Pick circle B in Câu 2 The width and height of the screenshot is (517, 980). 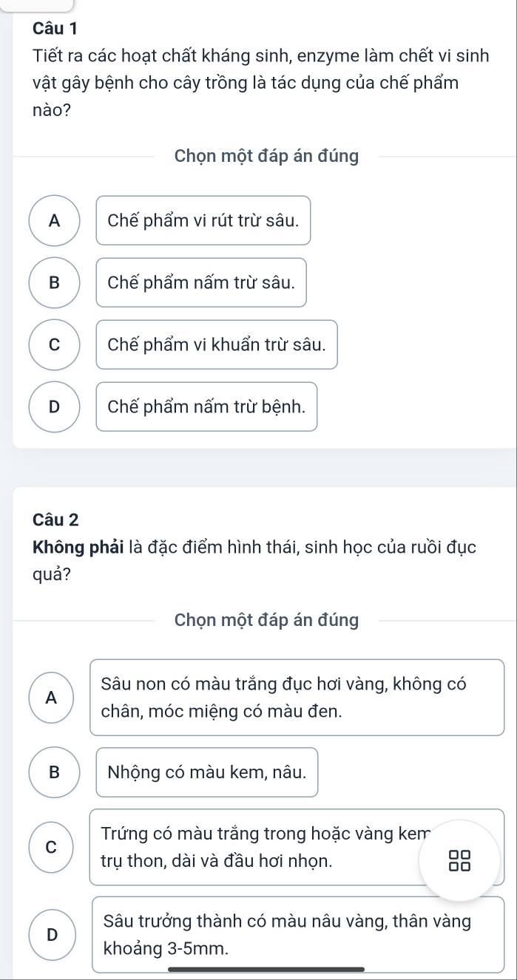tap(54, 772)
